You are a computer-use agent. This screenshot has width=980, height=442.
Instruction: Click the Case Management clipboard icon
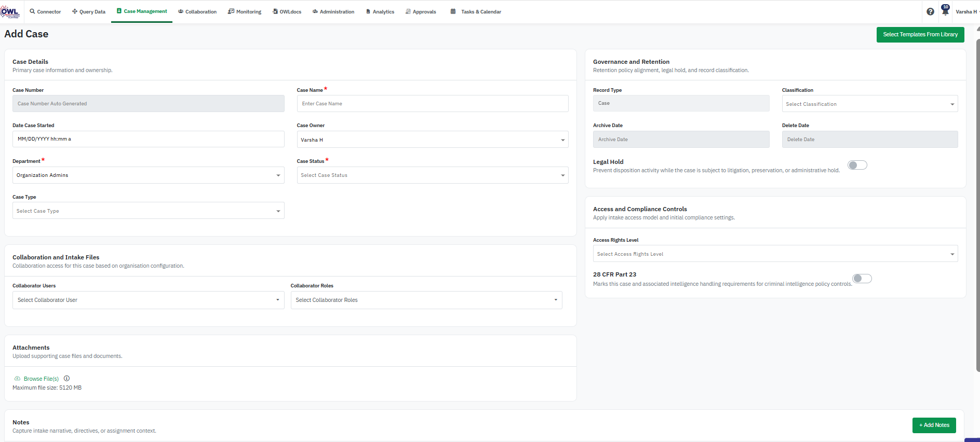click(119, 11)
